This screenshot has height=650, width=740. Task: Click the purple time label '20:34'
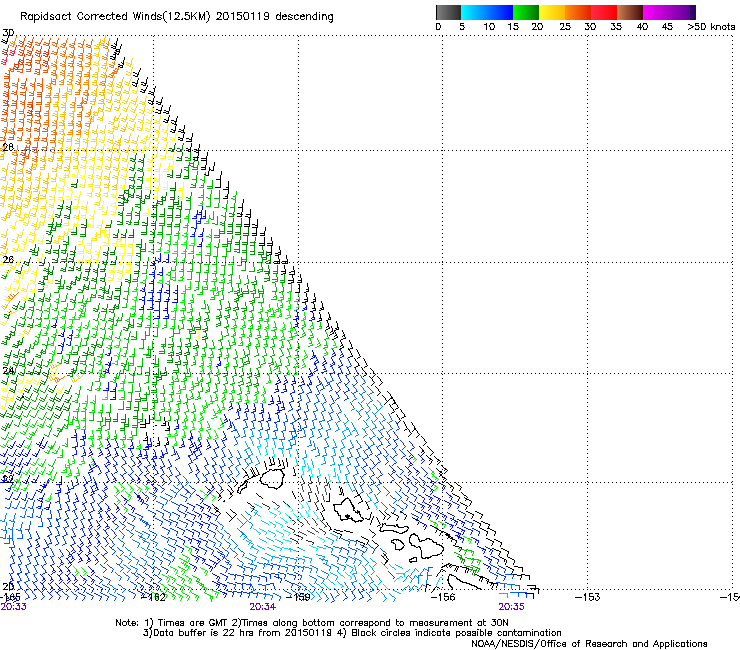[x=262, y=607]
